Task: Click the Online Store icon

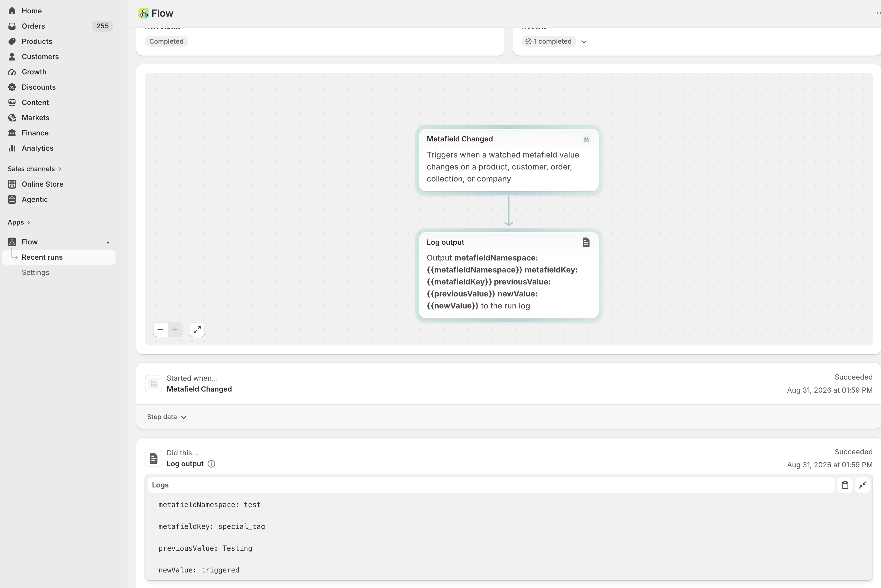Action: click(x=12, y=184)
